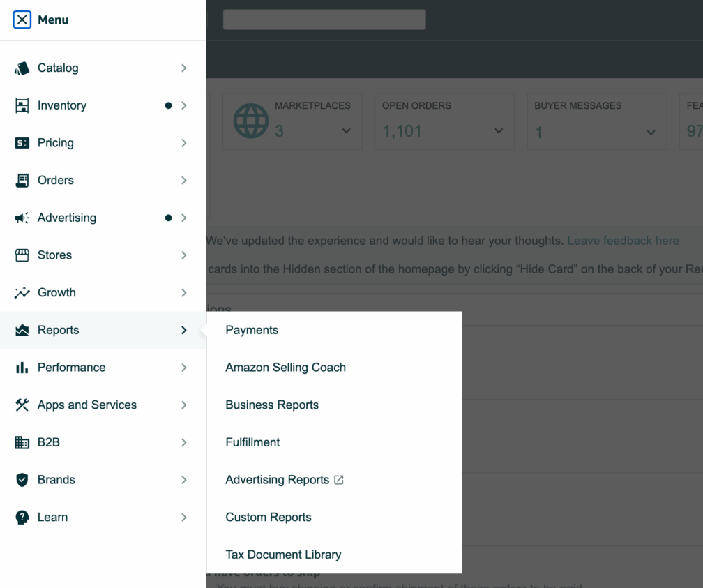Click the Inventory warehouse icon
Image resolution: width=703 pixels, height=588 pixels.
pyautogui.click(x=22, y=105)
